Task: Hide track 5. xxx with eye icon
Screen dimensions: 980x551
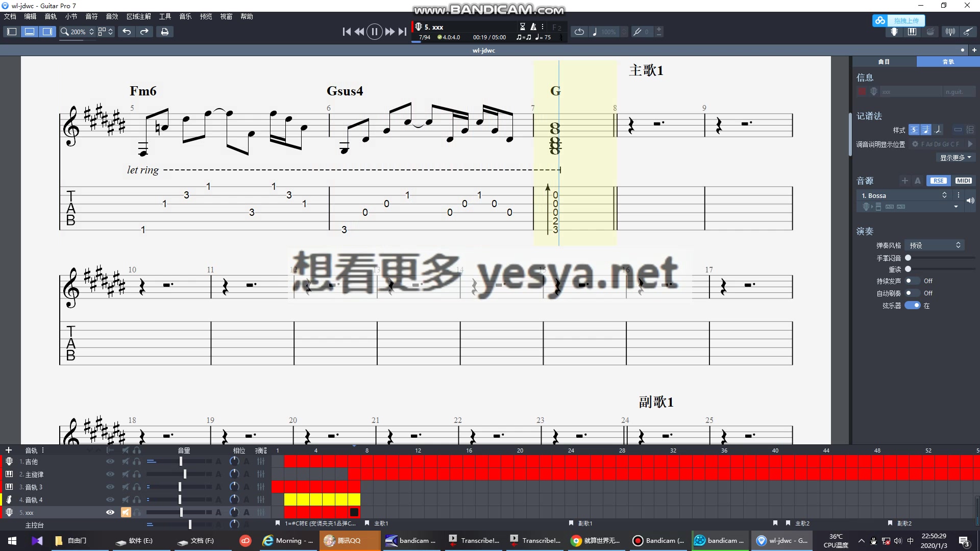Action: pos(110,512)
